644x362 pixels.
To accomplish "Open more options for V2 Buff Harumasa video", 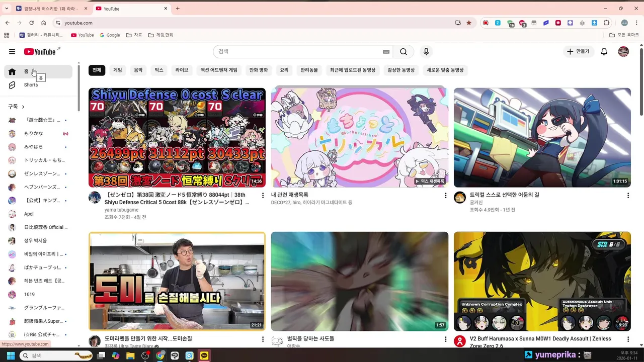I will click(628, 339).
